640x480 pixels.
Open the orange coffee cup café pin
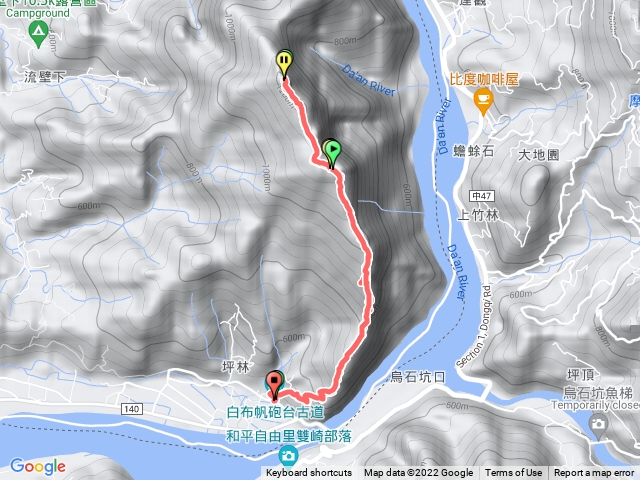pos(483,102)
